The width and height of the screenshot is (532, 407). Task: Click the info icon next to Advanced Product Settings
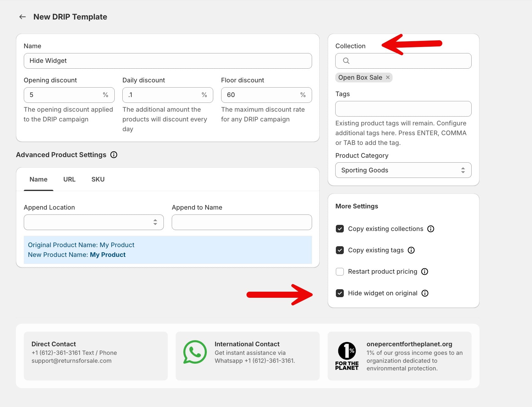click(x=114, y=155)
